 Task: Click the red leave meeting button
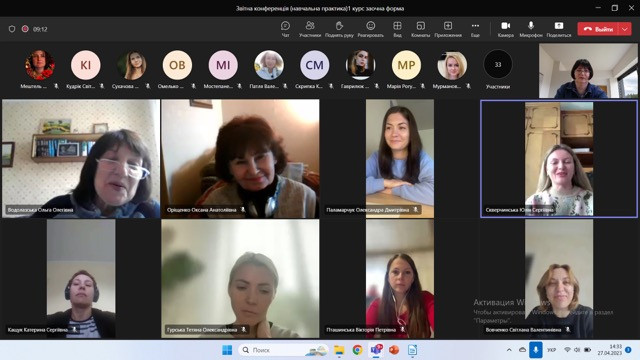pyautogui.click(x=599, y=29)
